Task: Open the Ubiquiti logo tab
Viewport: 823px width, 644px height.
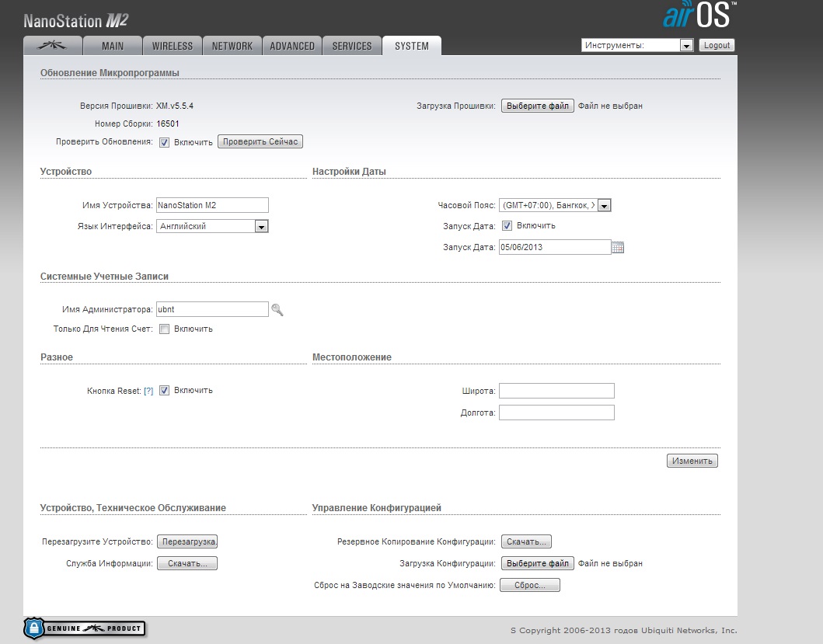Action: click(x=53, y=46)
